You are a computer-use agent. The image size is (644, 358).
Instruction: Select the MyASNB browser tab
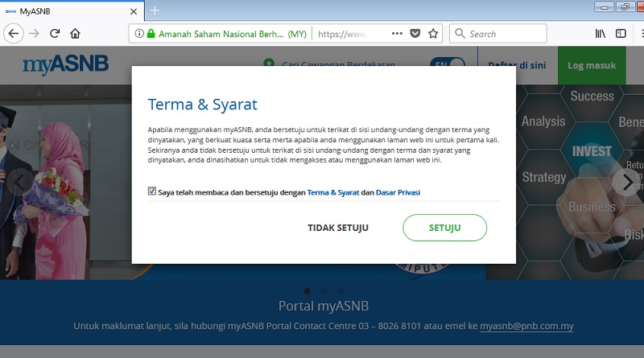(x=72, y=11)
